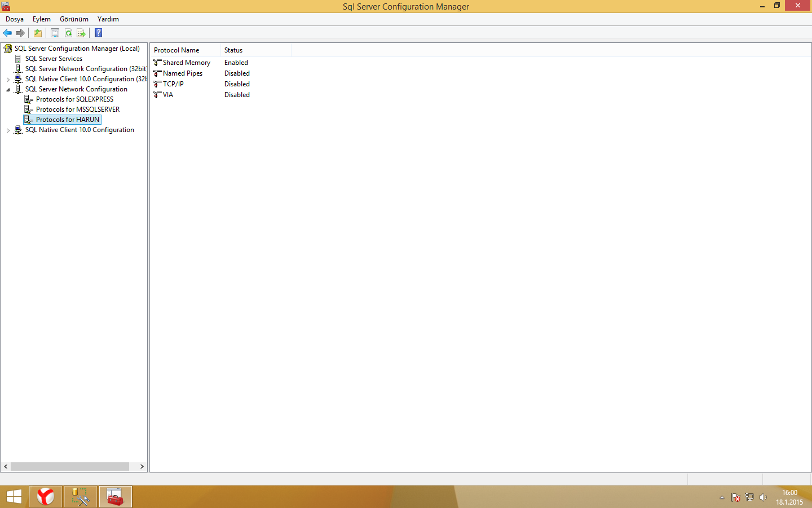The width and height of the screenshot is (812, 508).
Task: Open the Yardım menu
Action: 108,19
